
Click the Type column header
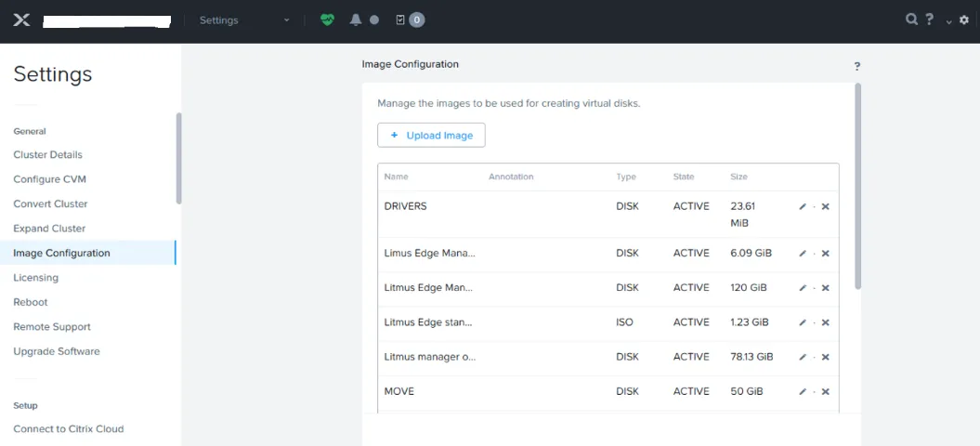pos(626,177)
